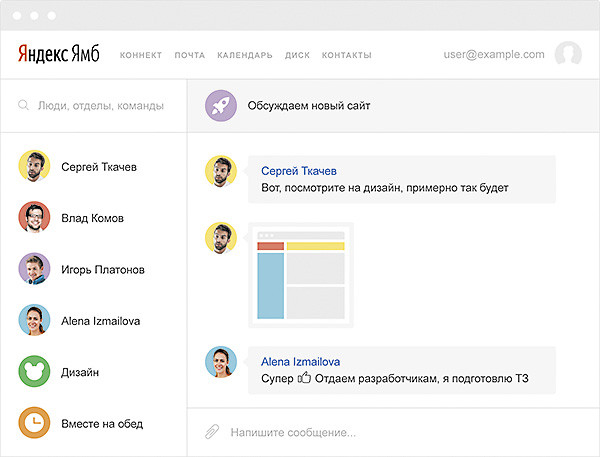Screen dimensions: 600x457
Task: Open the user profile avatar in header
Action: click(568, 54)
